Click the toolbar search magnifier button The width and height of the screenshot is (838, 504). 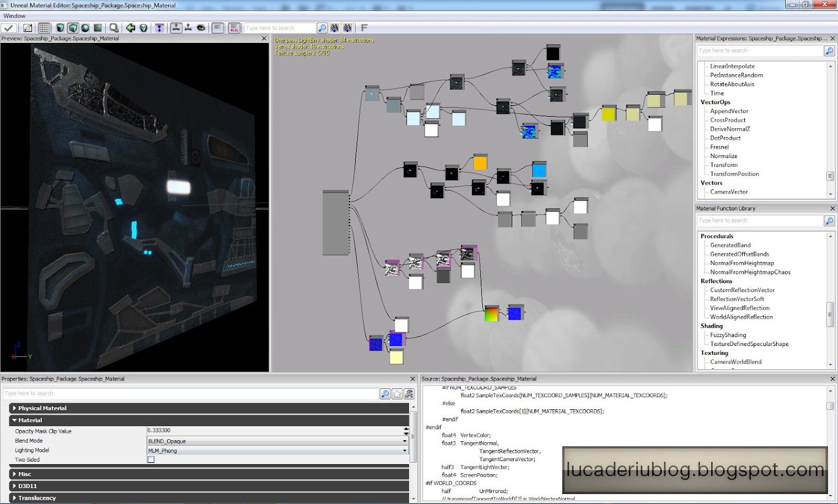tap(322, 28)
